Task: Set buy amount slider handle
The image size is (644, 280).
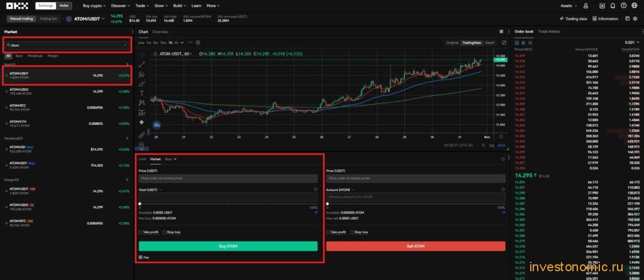Action: coord(140,204)
